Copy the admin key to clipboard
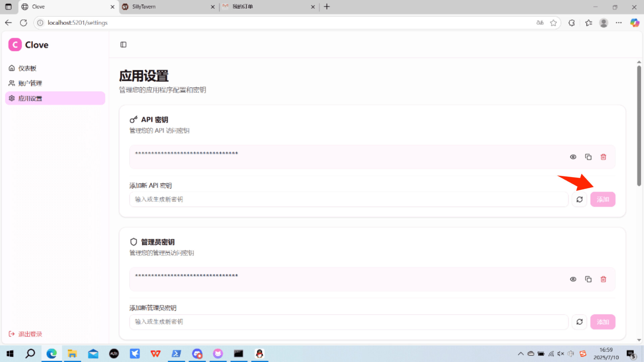 click(588, 279)
